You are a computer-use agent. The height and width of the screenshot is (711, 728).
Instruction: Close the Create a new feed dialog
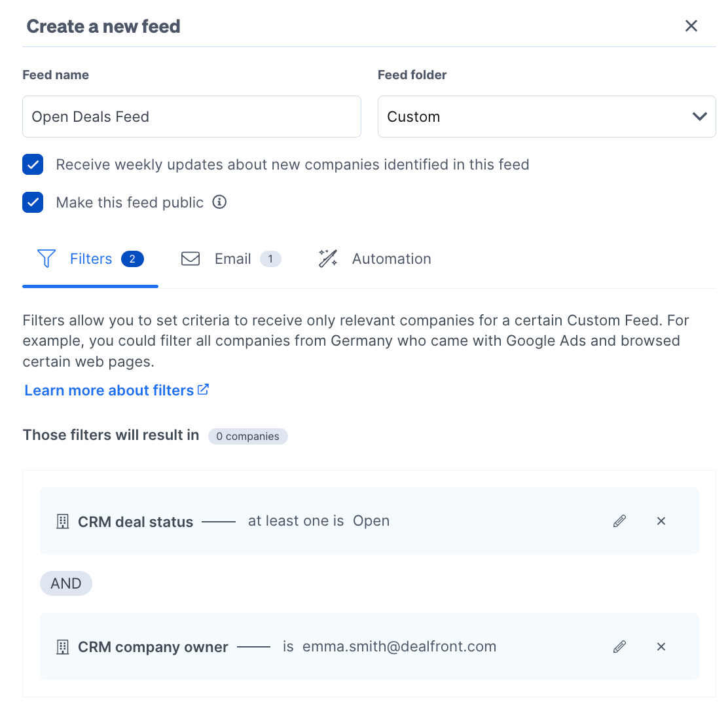click(x=691, y=26)
